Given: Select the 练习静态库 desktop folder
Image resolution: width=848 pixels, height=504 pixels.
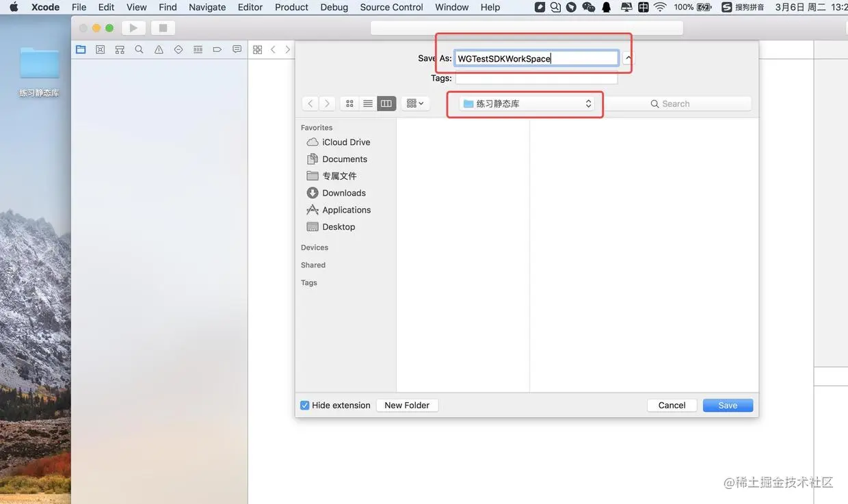Looking at the screenshot, I should 39,72.
